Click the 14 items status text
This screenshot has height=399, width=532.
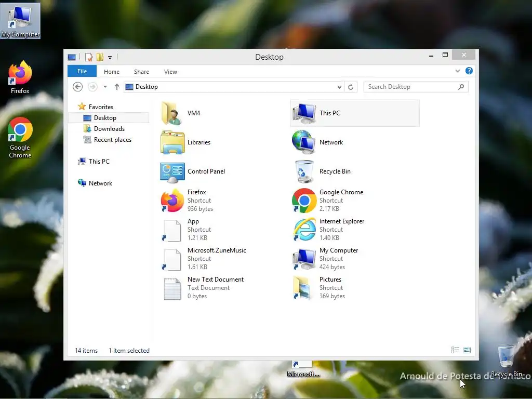[86, 351]
